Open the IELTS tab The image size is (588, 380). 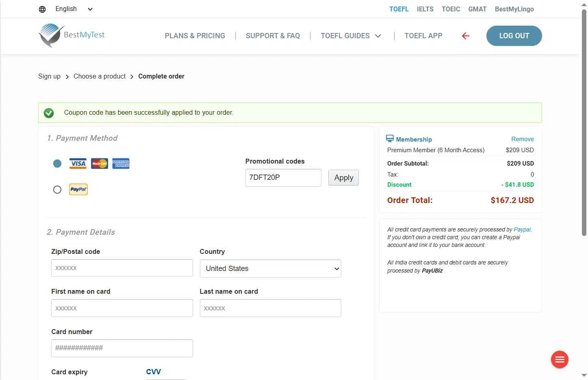[x=425, y=9]
